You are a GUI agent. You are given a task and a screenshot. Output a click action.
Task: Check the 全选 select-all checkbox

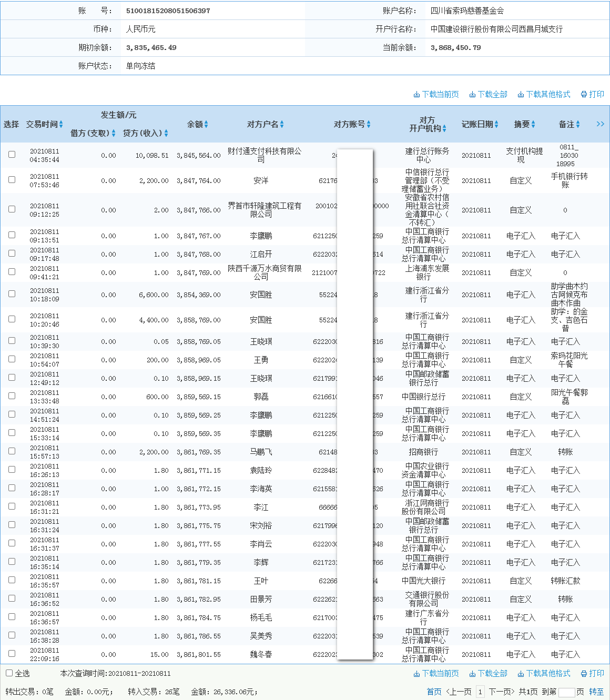click(9, 673)
